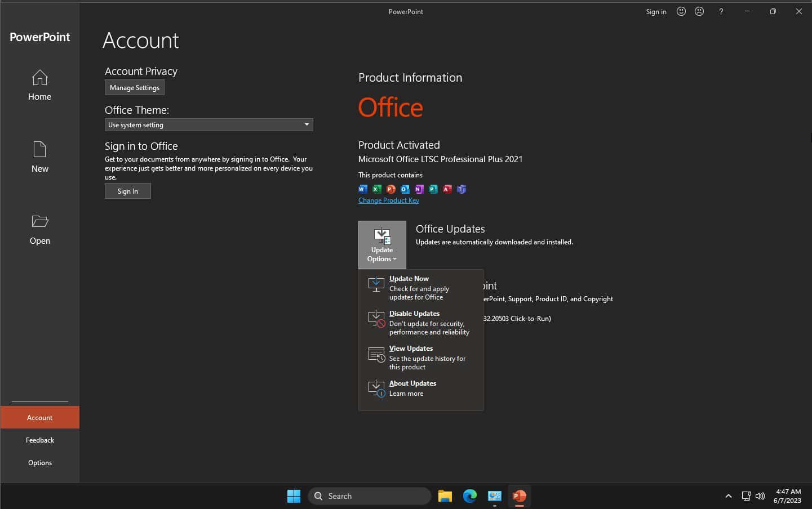The height and width of the screenshot is (509, 812).
Task: Show hidden system tray icons
Action: pos(729,496)
